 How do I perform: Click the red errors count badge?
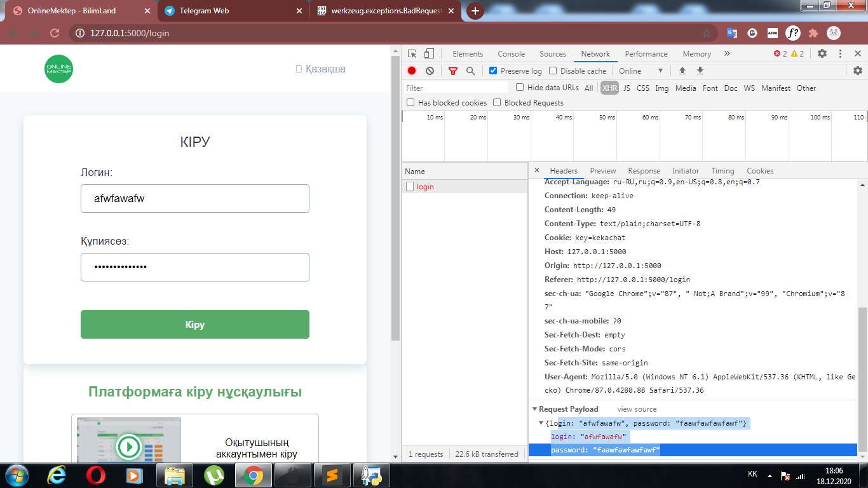pos(780,54)
